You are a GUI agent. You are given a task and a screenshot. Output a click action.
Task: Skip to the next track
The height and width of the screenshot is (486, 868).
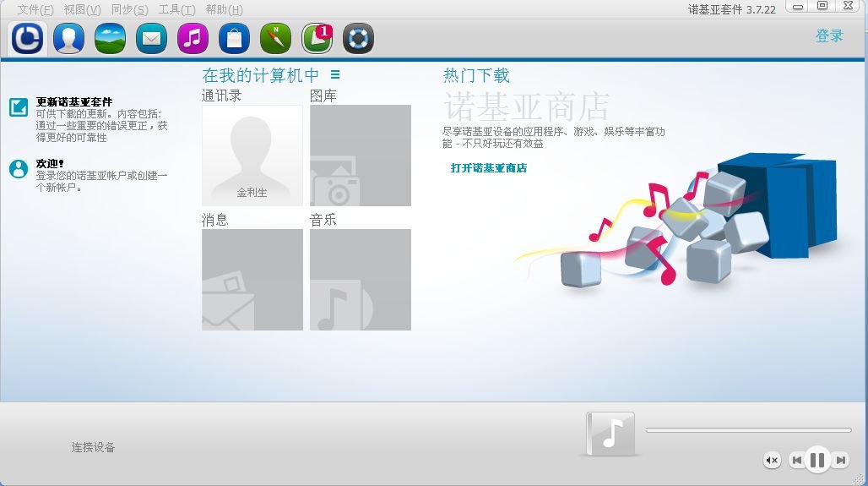[x=840, y=460]
